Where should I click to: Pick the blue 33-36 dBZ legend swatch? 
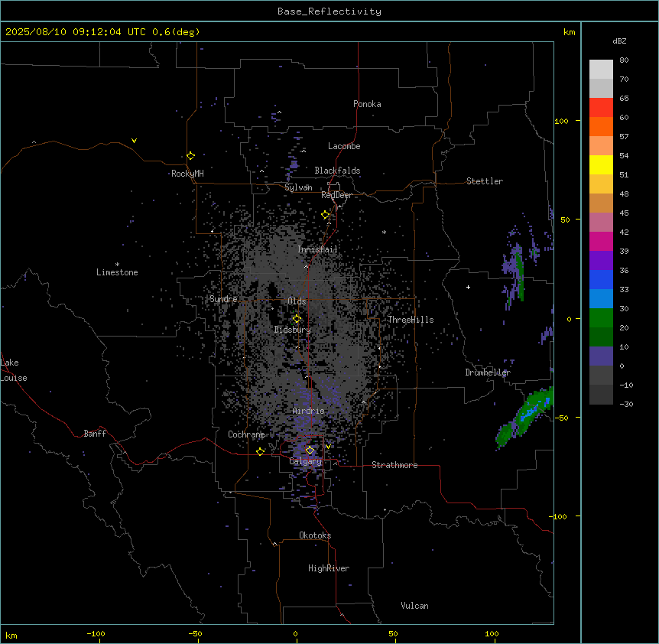tap(601, 279)
